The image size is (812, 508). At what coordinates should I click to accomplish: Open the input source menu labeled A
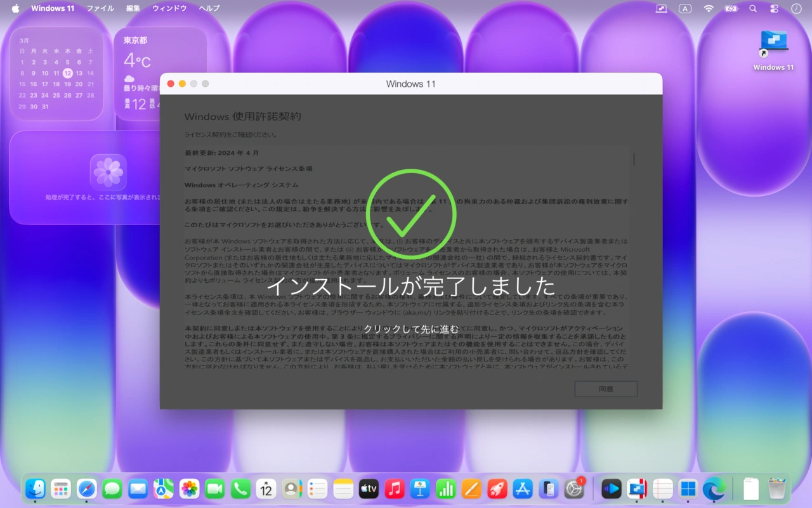pos(684,8)
